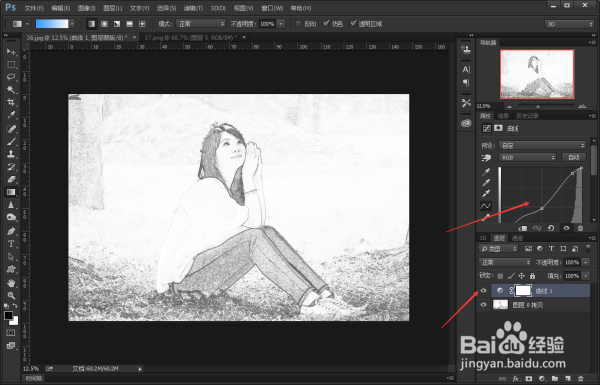The image size is (600, 385).
Task: Click the delete layer trash icon
Action: coord(580,378)
